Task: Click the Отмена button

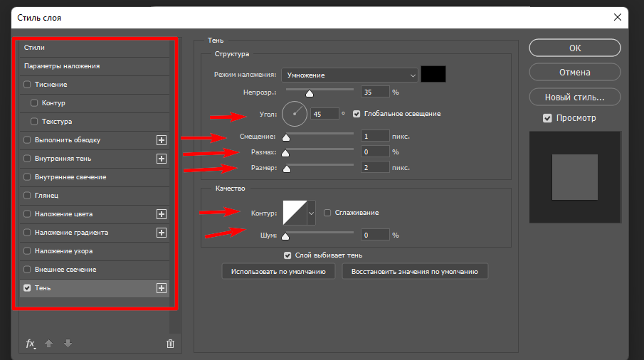Action: tap(574, 73)
